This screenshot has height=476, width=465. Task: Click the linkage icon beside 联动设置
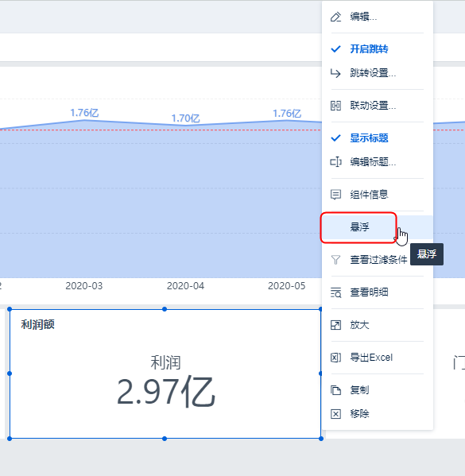click(x=335, y=106)
